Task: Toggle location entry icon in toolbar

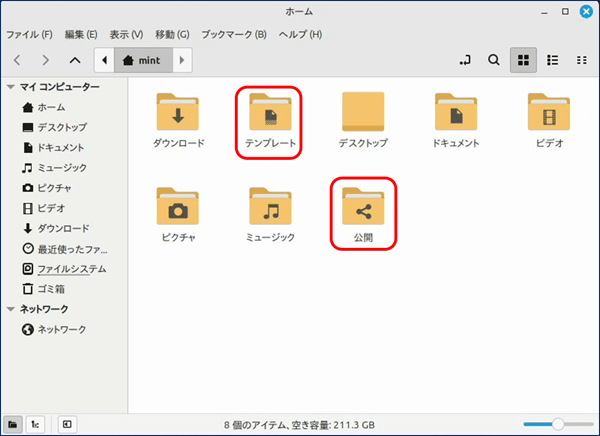Action: click(465, 60)
